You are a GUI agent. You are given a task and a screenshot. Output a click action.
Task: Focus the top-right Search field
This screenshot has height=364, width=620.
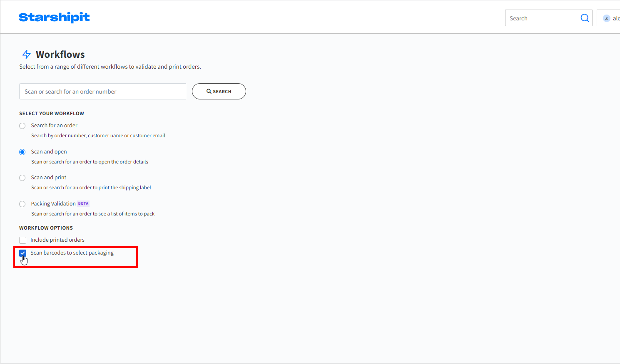pyautogui.click(x=541, y=18)
